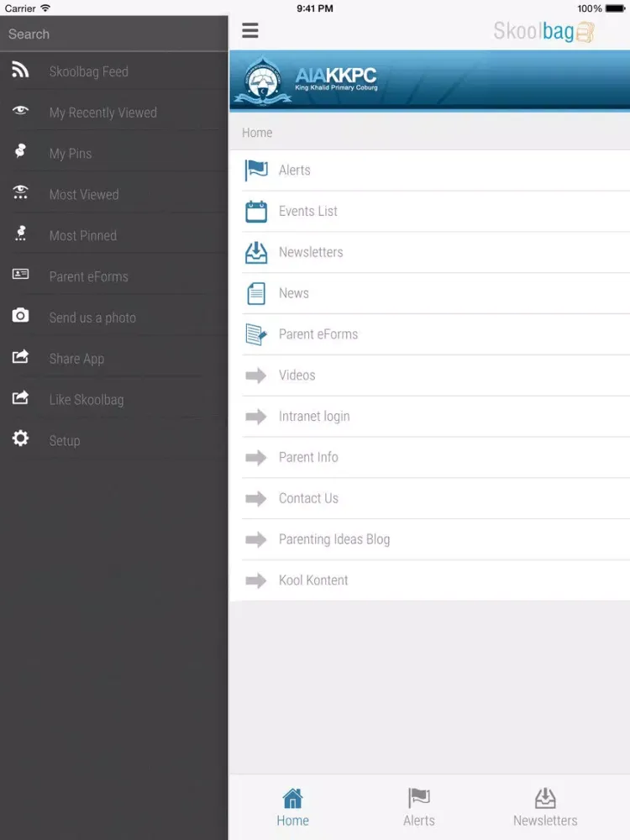This screenshot has width=630, height=840.
Task: Tap the Search field in sidebar
Action: 113,34
